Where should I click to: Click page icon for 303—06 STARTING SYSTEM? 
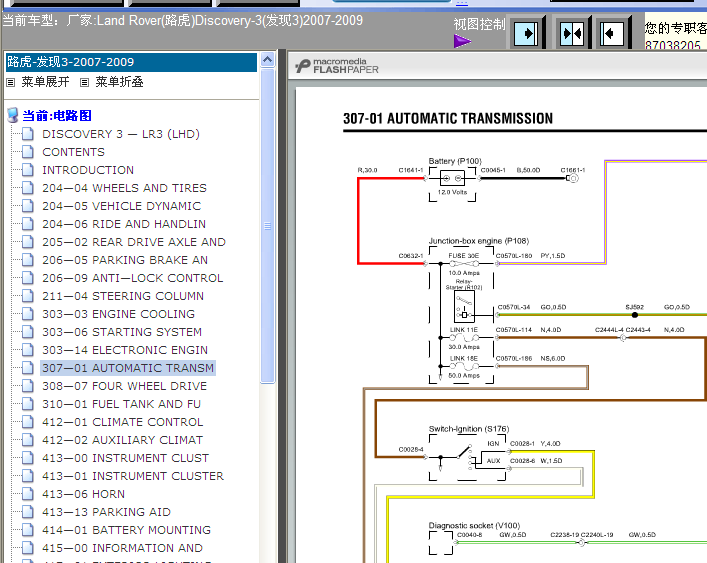(x=28, y=332)
